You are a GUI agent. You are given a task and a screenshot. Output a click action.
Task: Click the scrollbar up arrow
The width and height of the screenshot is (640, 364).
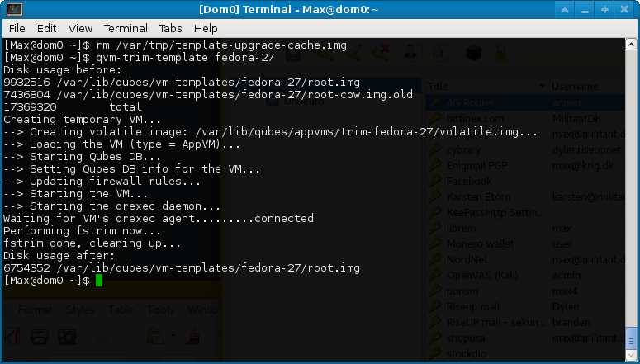[631, 44]
